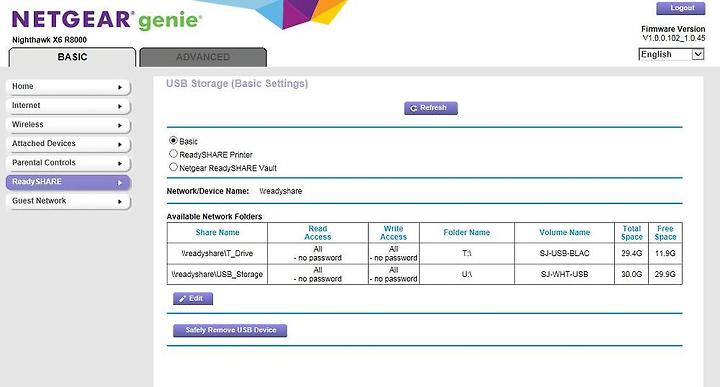Select ReadySHARE Printer radio option
This screenshot has width=720, height=387.
[x=173, y=154]
